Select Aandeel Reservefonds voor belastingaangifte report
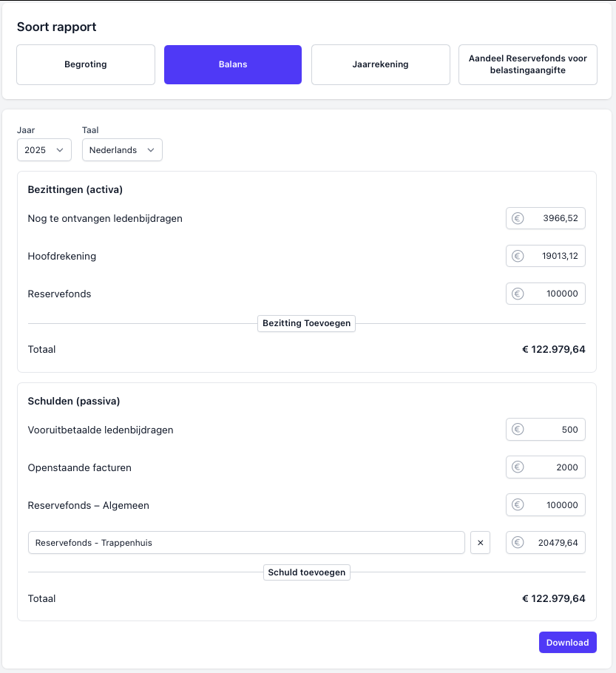The width and height of the screenshot is (616, 673). [527, 65]
